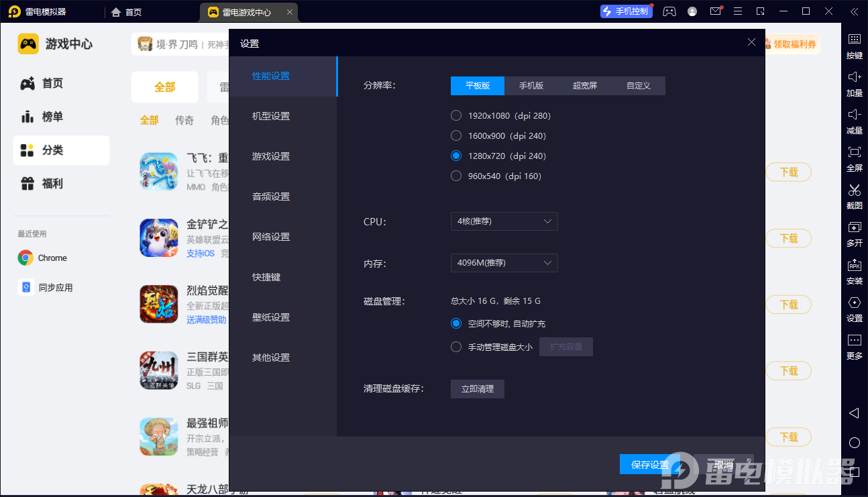Toggle fullscreen with the 全屏 icon
The height and width of the screenshot is (497, 868).
tap(854, 160)
